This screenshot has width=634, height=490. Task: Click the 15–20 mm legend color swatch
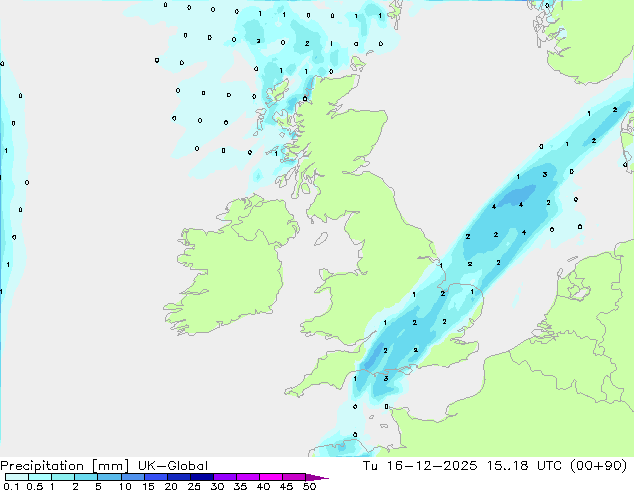(156, 477)
